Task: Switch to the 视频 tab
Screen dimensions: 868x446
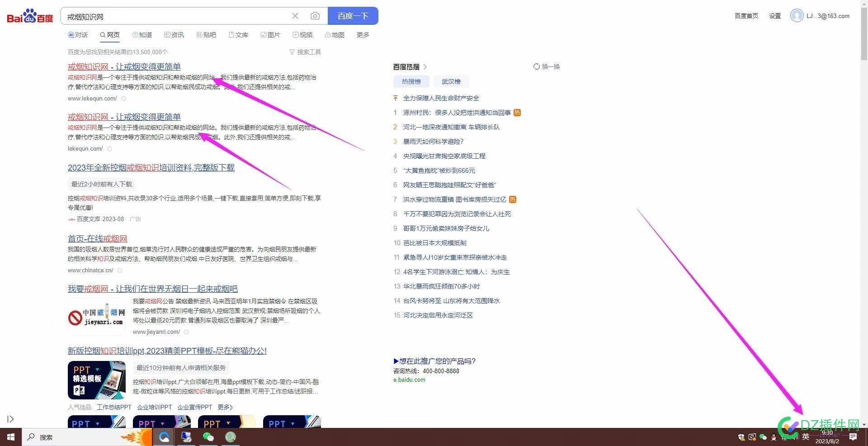Action: point(302,35)
